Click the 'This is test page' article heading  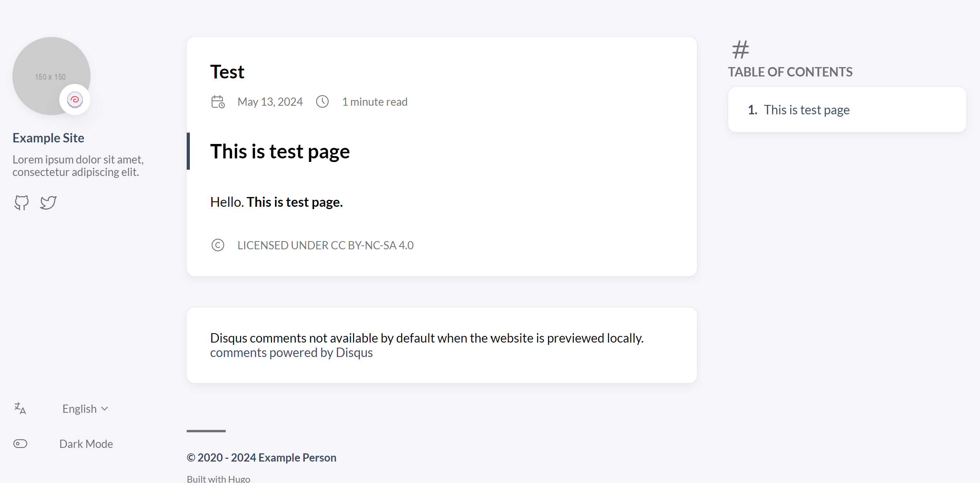point(279,151)
